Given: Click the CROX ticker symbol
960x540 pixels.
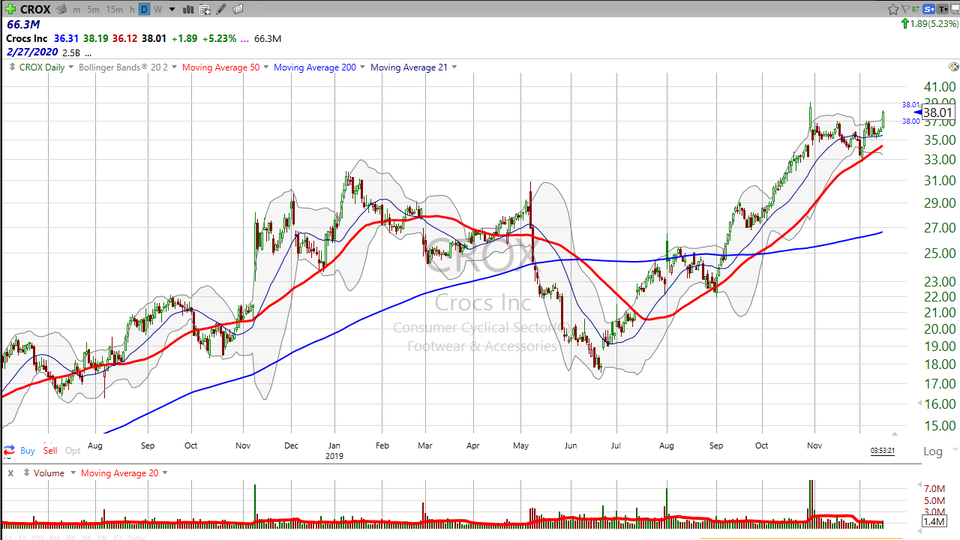Looking at the screenshot, I should (36, 10).
